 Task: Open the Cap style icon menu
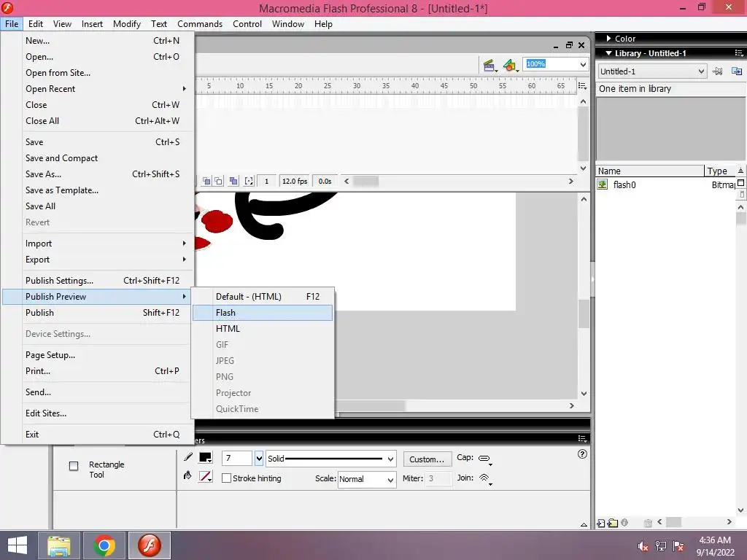pyautogui.click(x=485, y=459)
